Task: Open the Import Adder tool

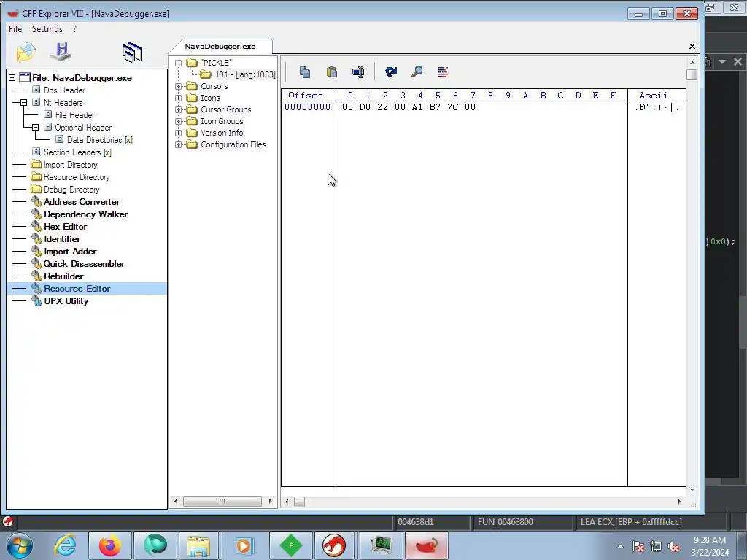Action: [x=70, y=252]
